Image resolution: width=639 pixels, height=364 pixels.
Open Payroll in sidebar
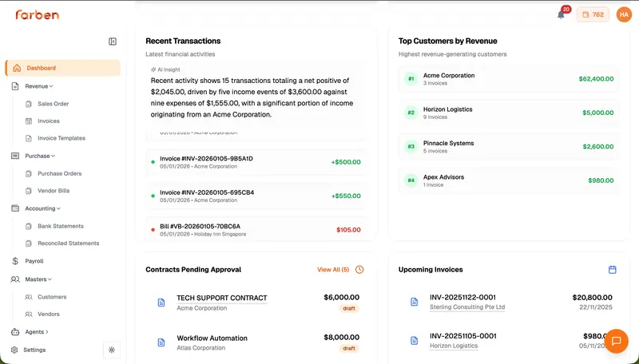coord(34,261)
